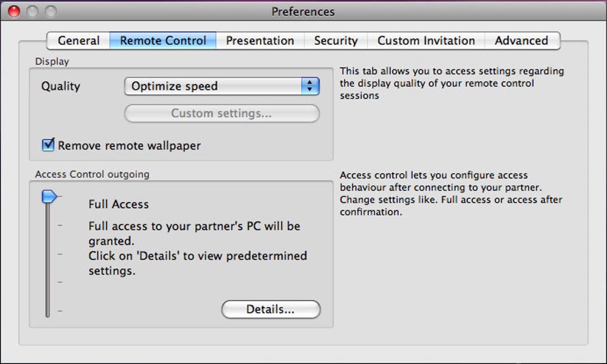Click the Remove remote wallpaper label

pos(129,145)
